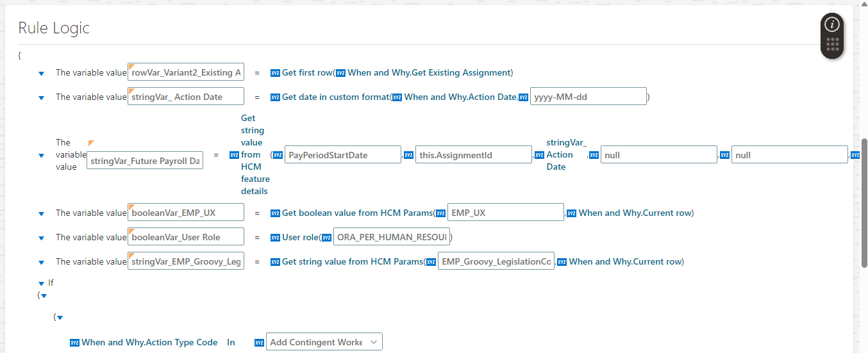868x353 pixels.
Task: Click the booleanVar_EMP_UX name field
Action: [x=186, y=213]
